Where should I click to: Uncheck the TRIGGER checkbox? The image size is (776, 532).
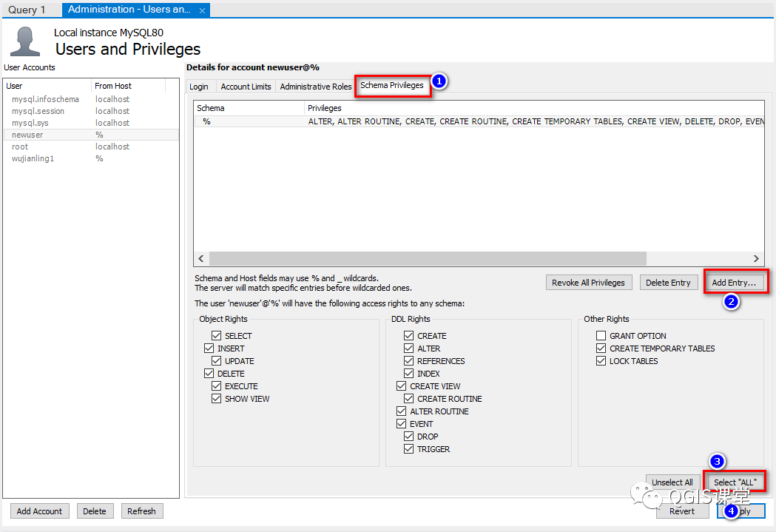click(409, 449)
